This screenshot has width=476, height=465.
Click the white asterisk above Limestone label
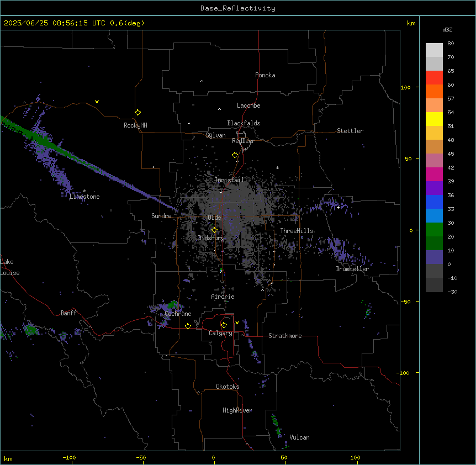click(84, 191)
